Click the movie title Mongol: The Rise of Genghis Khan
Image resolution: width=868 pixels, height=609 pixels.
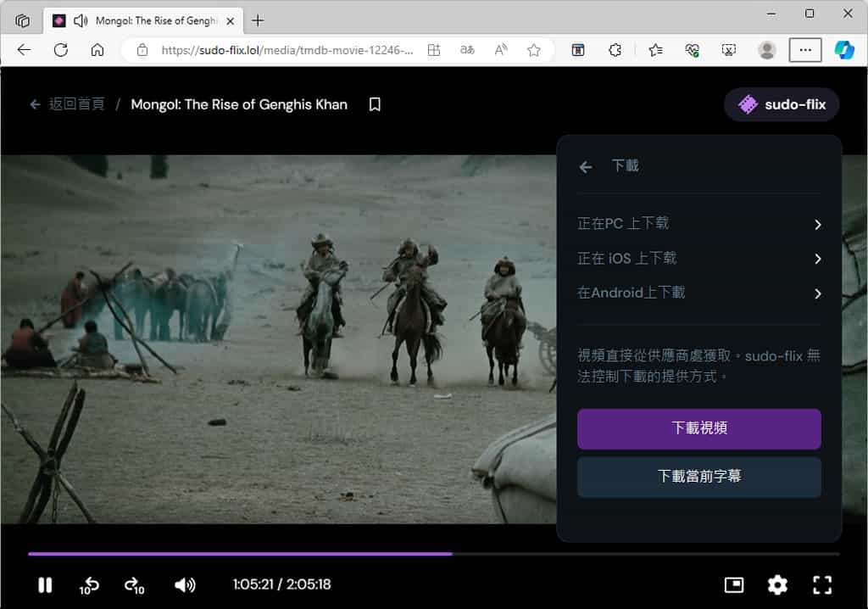click(x=239, y=104)
